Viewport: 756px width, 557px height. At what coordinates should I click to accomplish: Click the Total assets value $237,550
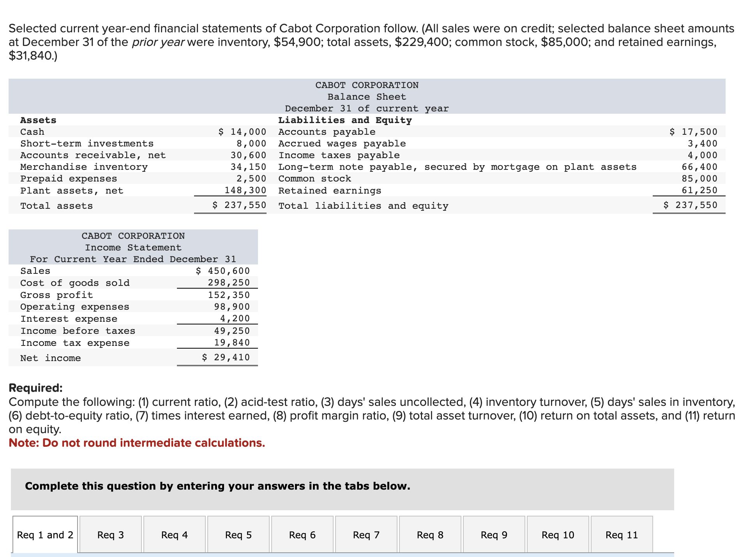[239, 205]
